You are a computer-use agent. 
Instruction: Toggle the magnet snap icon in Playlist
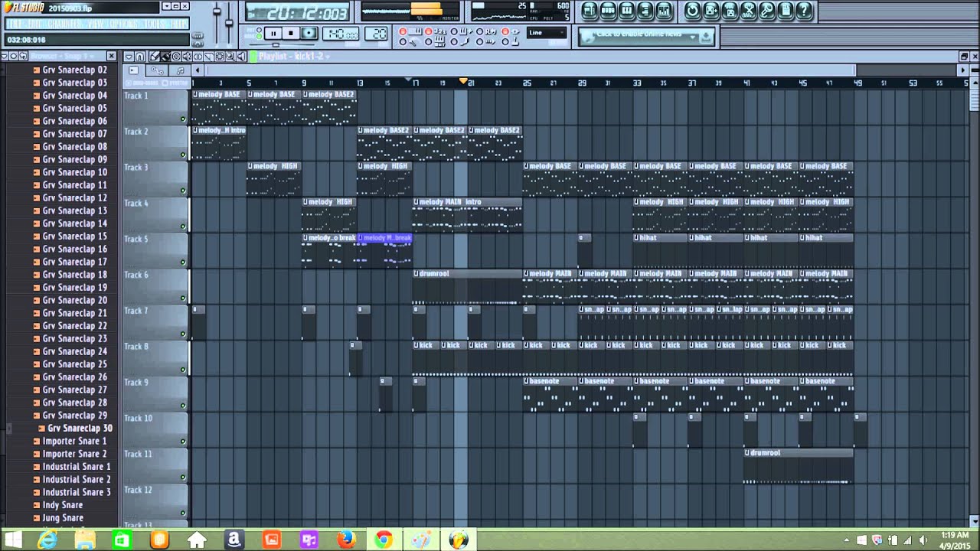[x=140, y=57]
